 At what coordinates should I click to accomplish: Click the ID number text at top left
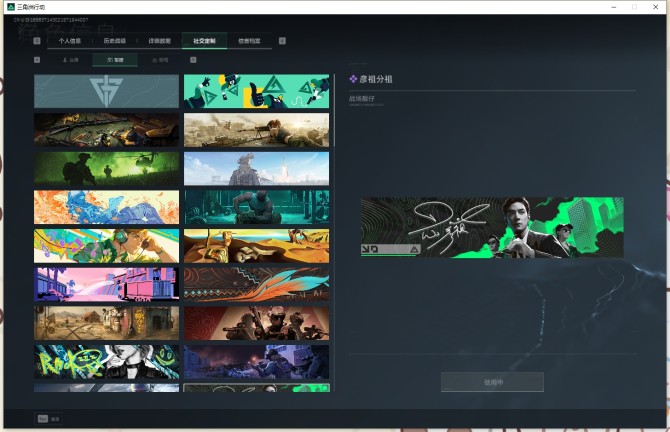(51, 20)
